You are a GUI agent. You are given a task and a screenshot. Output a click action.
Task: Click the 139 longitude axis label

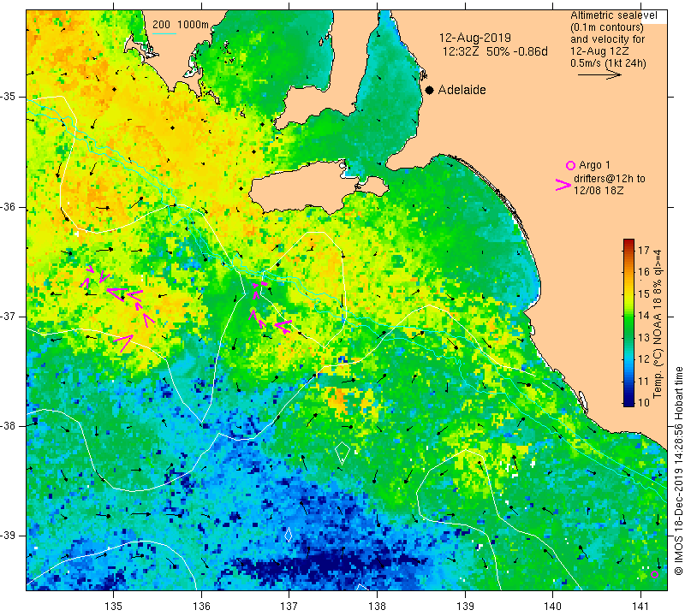(465, 606)
